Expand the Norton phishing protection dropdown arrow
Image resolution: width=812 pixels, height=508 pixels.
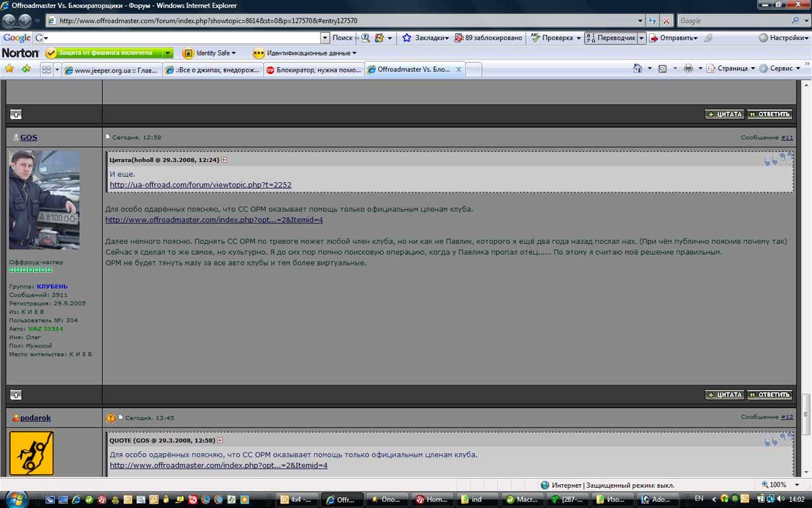pyautogui.click(x=167, y=53)
